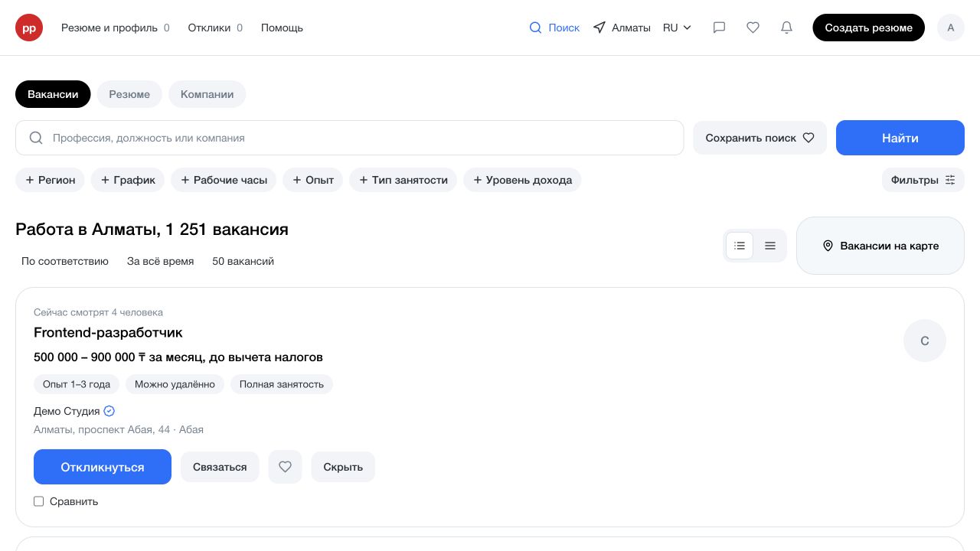Open the 50 вакансий page size option
The width and height of the screenshot is (980, 551).
pos(243,261)
